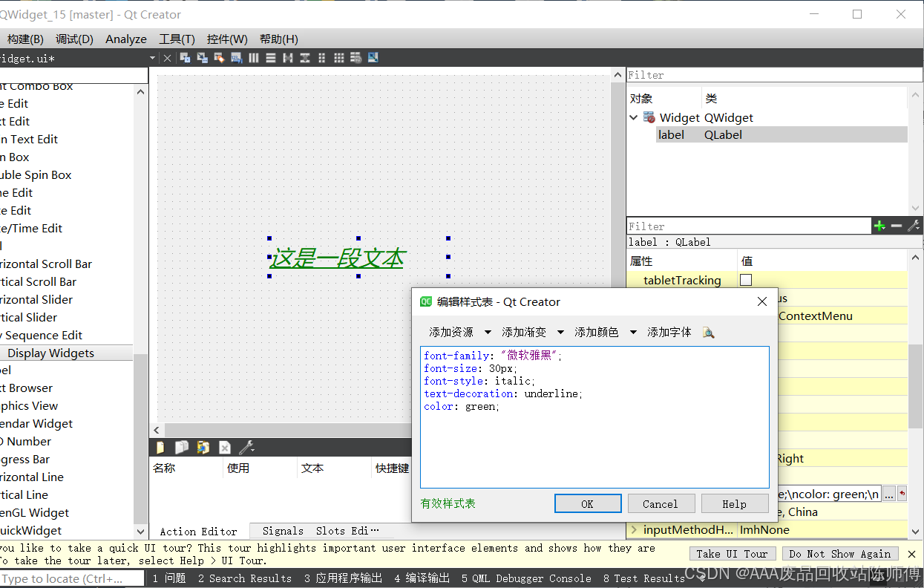Paste the action in Action Editor toolbar
924x588 pixels.
[x=203, y=447]
